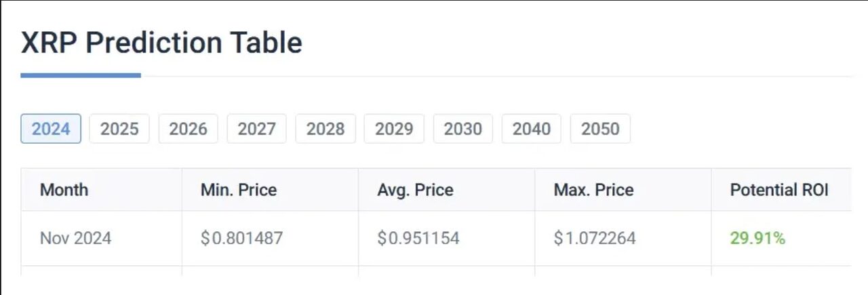
Task: Switch to the 2025 tab
Action: coord(119,129)
